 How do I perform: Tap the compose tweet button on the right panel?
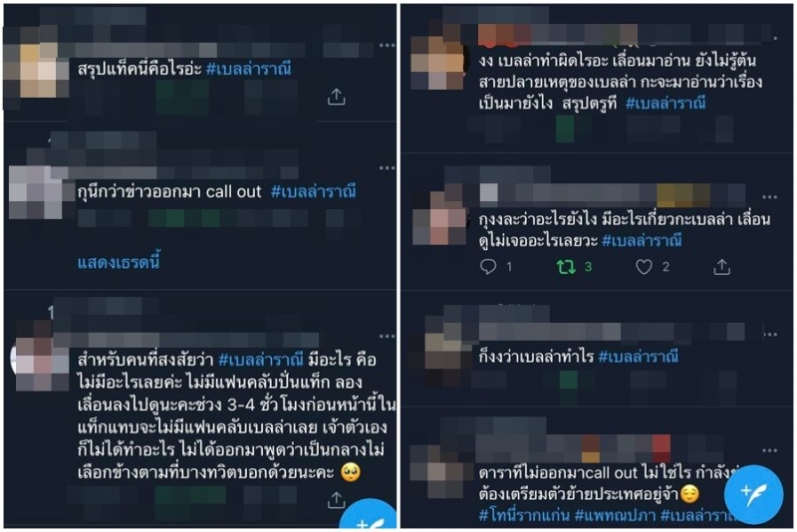753,494
